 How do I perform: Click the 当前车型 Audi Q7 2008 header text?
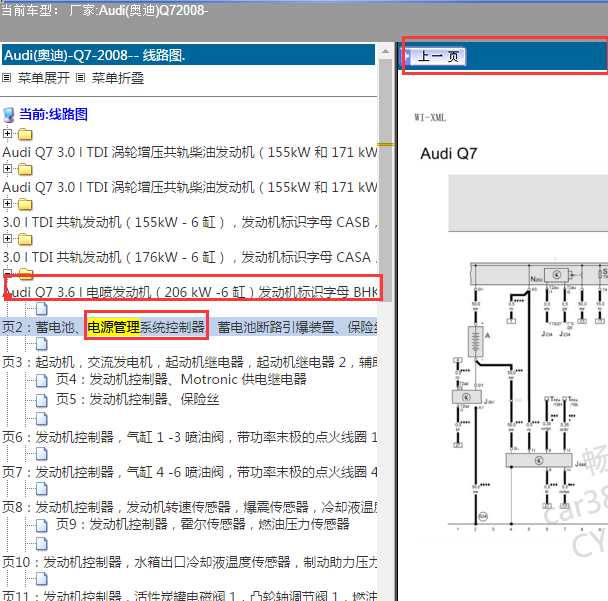(105, 10)
